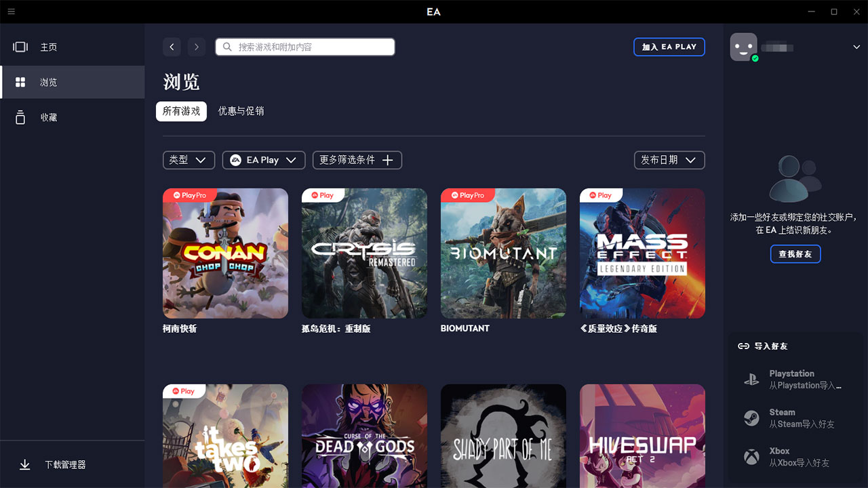The height and width of the screenshot is (488, 868).
Task: Open the Hiveswap Act 2 cover
Action: coord(642,436)
